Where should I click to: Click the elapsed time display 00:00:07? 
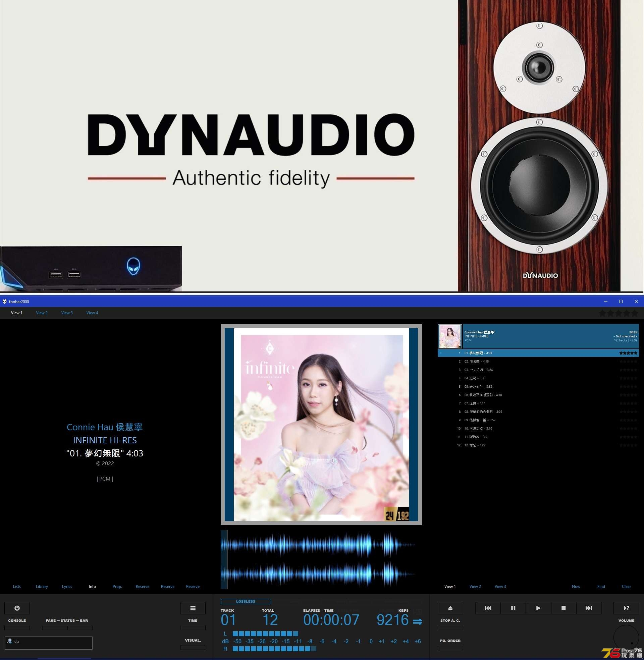pyautogui.click(x=331, y=620)
